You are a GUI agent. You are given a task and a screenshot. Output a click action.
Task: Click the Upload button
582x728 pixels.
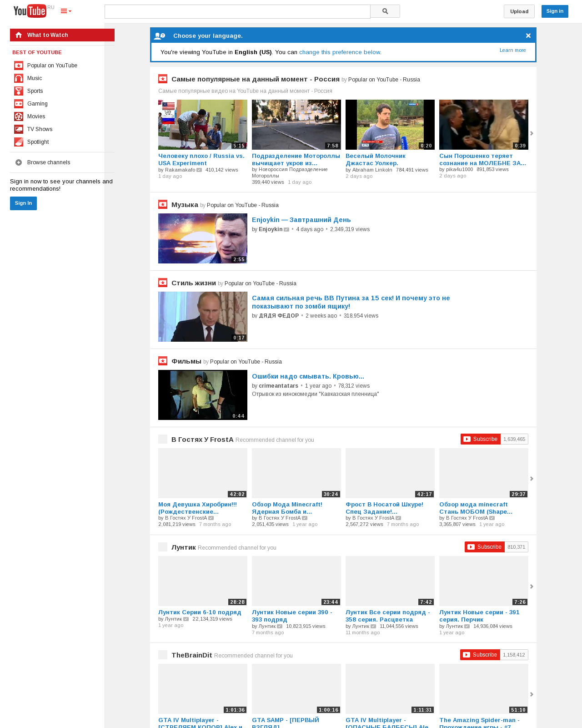(519, 11)
